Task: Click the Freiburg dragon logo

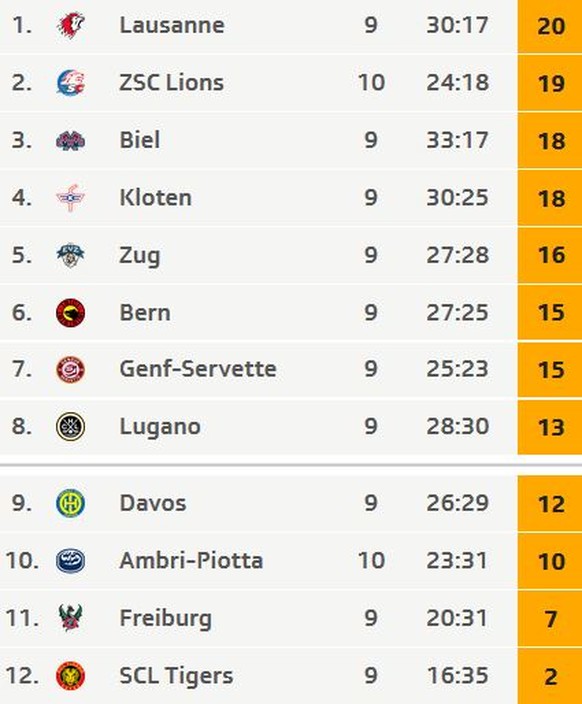Action: 71,618
